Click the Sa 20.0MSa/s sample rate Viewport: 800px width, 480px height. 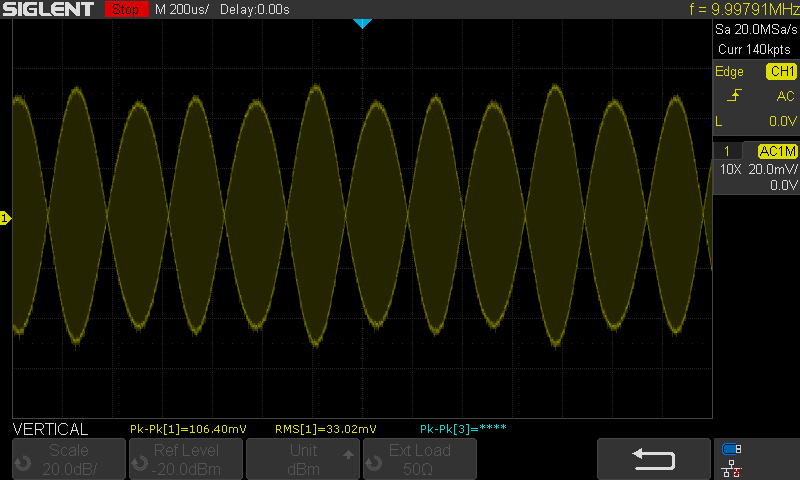756,29
